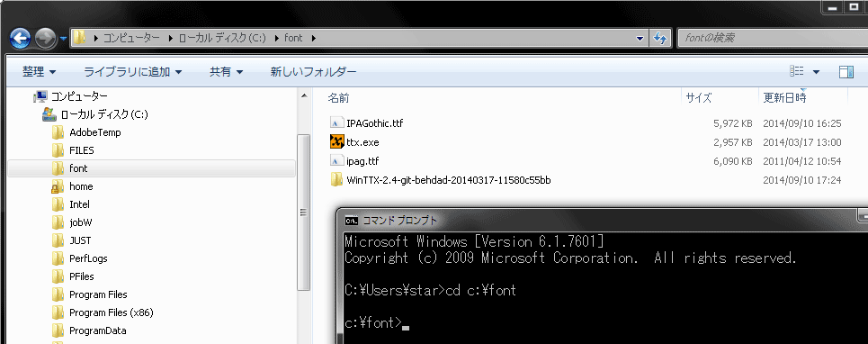The height and width of the screenshot is (344, 868).
Task: Sort by the 更新日時 column header
Action: [784, 98]
